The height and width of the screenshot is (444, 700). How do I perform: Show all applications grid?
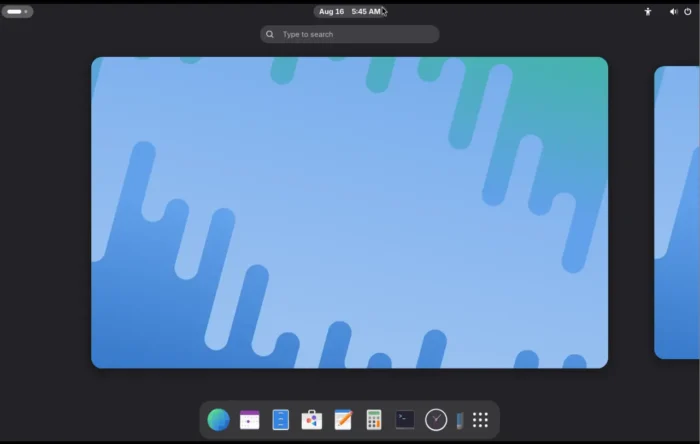pos(480,420)
